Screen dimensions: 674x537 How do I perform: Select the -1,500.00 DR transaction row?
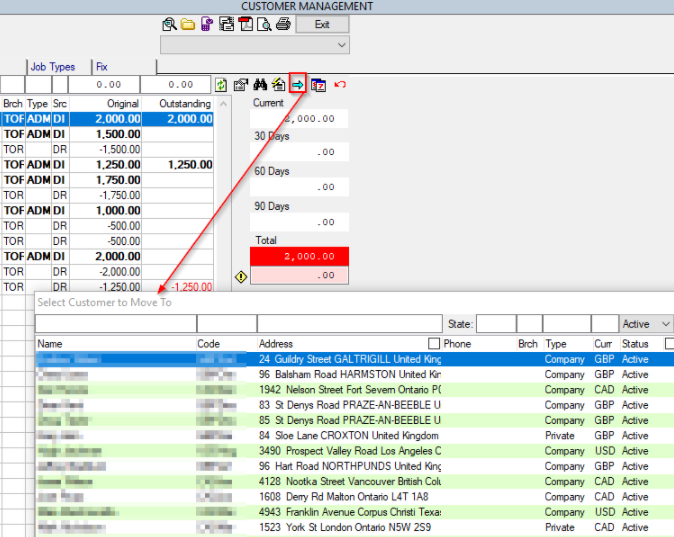pos(107,149)
